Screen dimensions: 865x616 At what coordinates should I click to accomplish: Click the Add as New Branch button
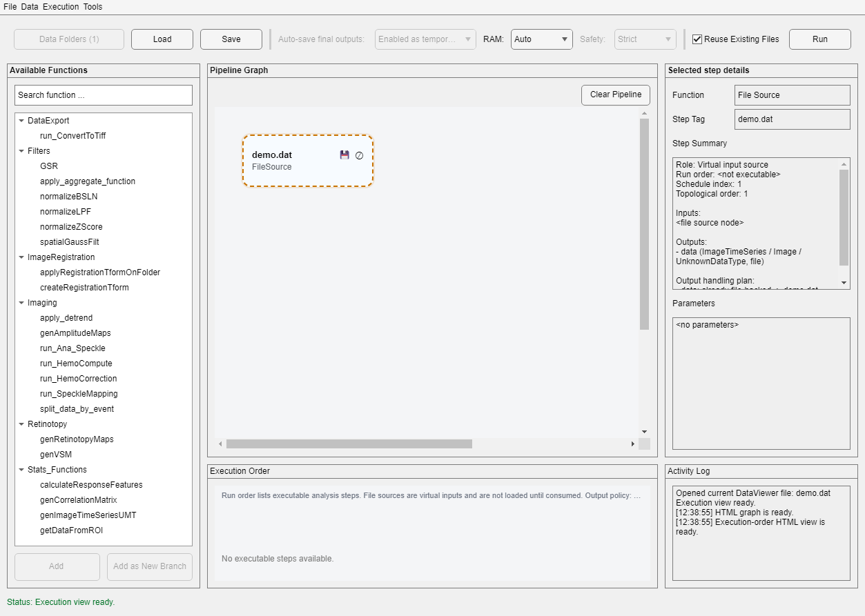150,566
